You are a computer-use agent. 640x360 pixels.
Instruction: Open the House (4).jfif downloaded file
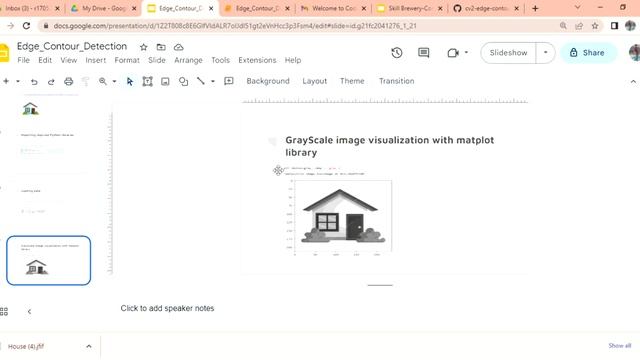tap(26, 347)
